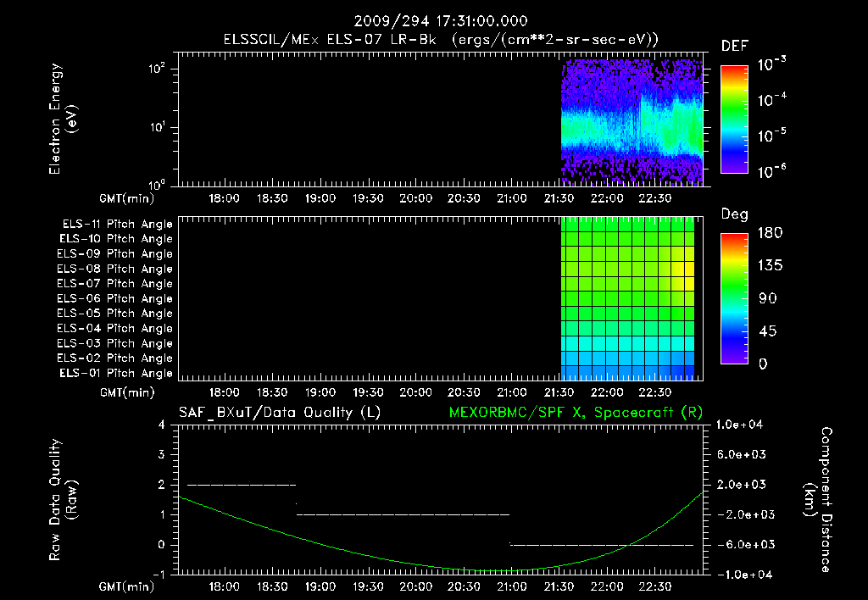Click 22:30 time tick under pitch angle panel
Screen dimensions: 868x600
point(655,393)
